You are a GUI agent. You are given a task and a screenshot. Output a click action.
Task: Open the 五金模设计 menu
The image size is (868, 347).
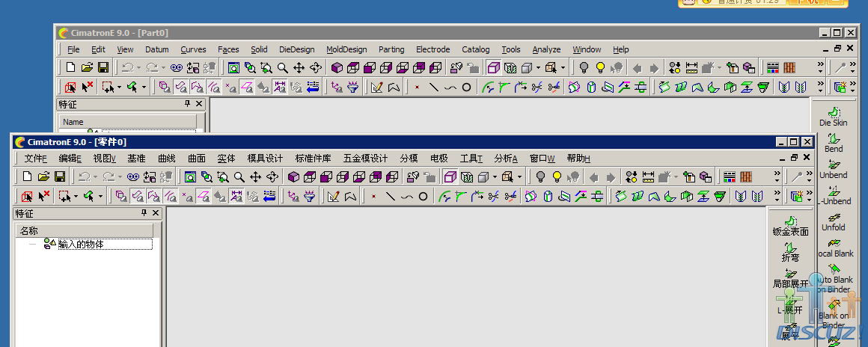tap(365, 159)
